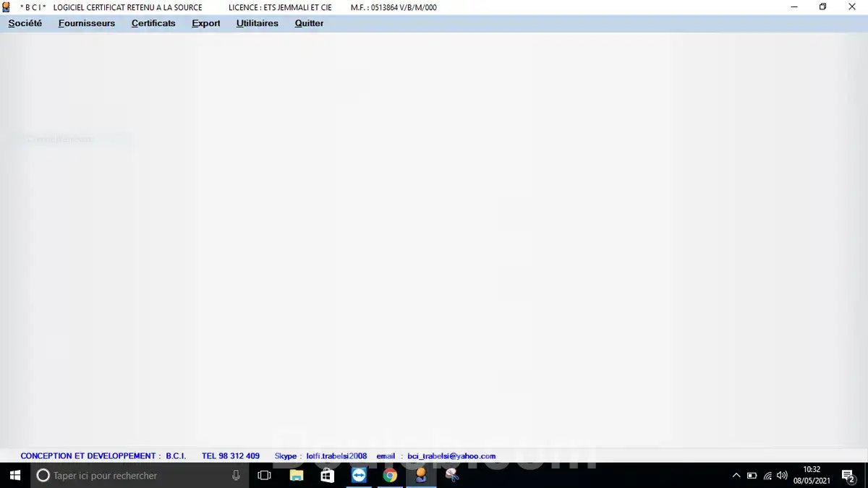This screenshot has width=868, height=488.
Task: Open the notification center
Action: (848, 475)
